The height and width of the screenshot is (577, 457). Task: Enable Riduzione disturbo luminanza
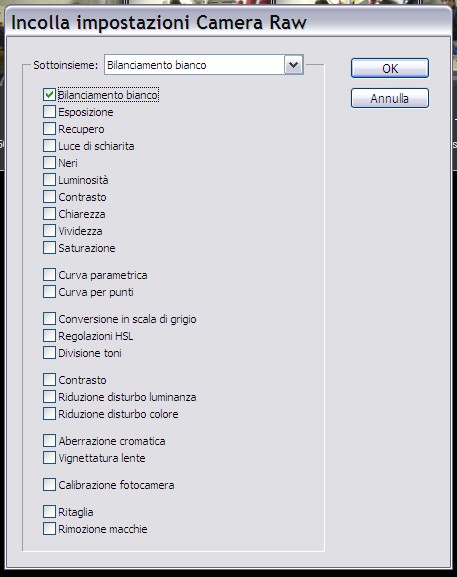click(49, 397)
